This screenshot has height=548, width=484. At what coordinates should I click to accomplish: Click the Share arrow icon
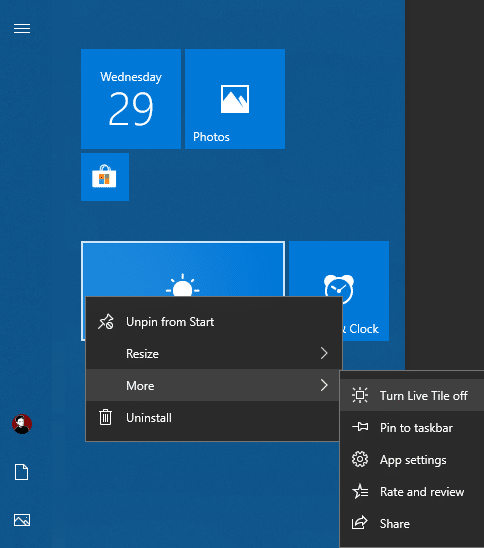click(360, 522)
